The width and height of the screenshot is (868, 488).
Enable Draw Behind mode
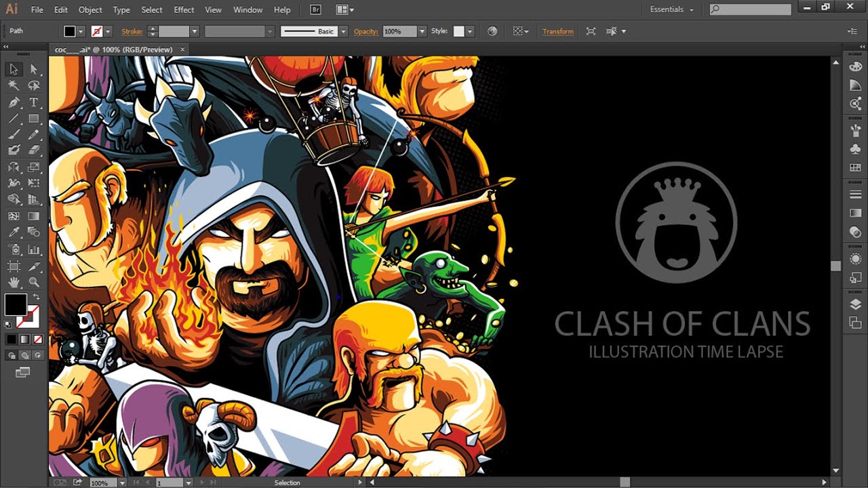24,355
